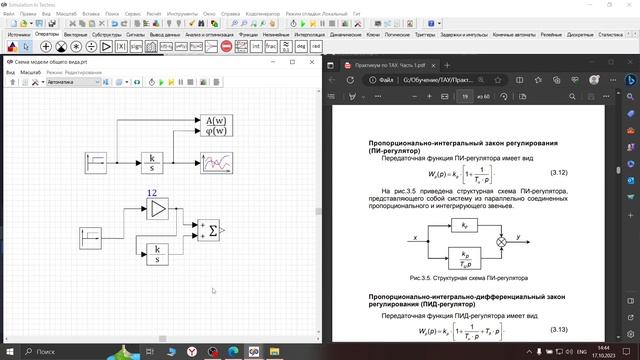This screenshot has height=360, width=640.
Task: Click the schema window horizontal scrollbar thumb
Action: 162,339
